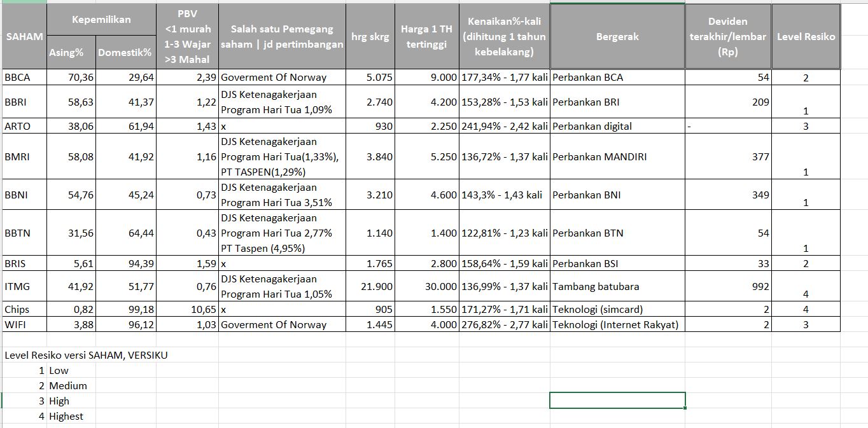The image size is (868, 428).
Task: Click the ITMG ticker cell
Action: click(x=24, y=286)
